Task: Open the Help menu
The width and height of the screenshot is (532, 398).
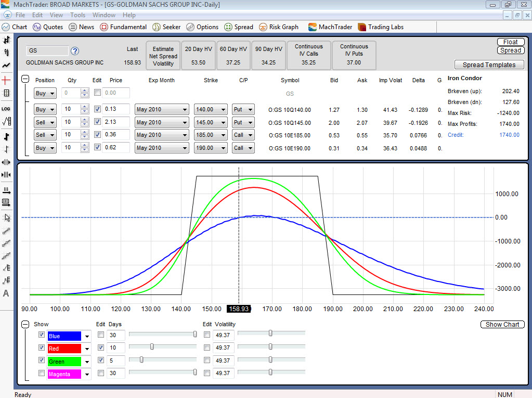Action: click(129, 15)
